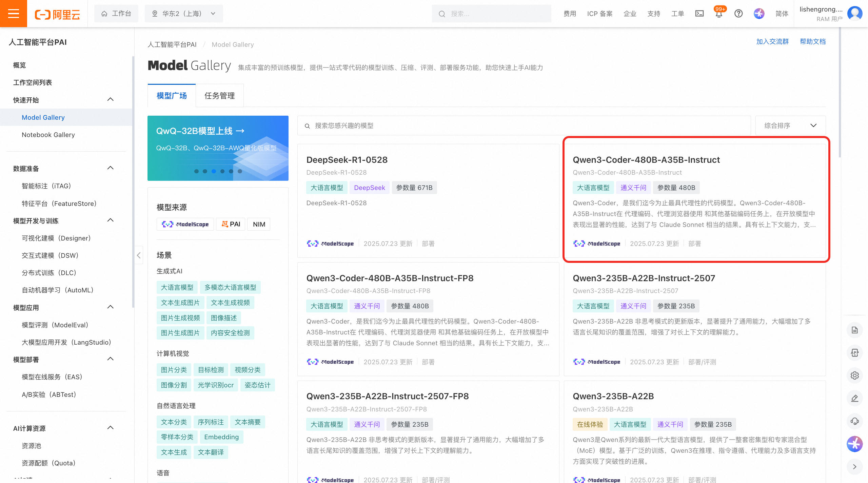Open the Cloud Shell terminal icon
Viewport: 868px width, 483px height.
[x=699, y=14]
